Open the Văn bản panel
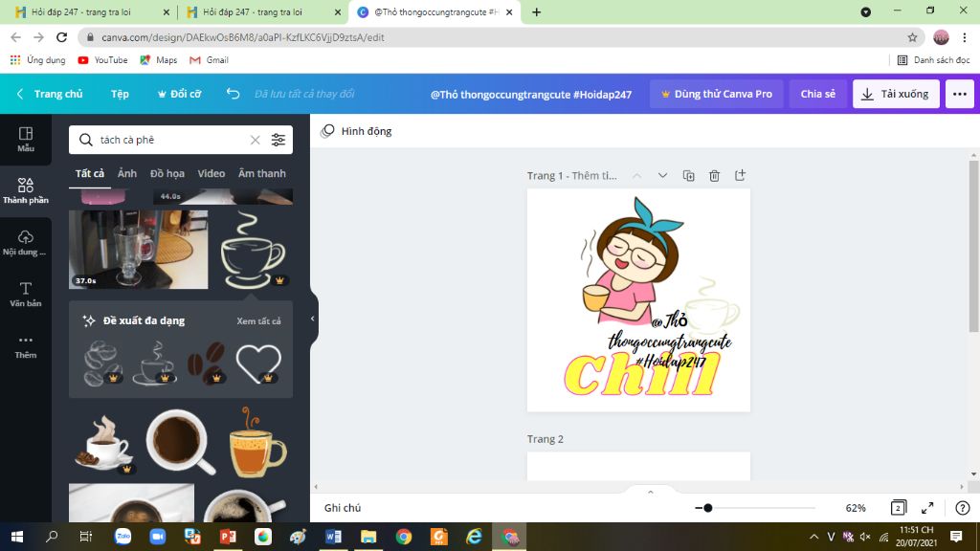The width and height of the screenshot is (980, 551). tap(26, 292)
